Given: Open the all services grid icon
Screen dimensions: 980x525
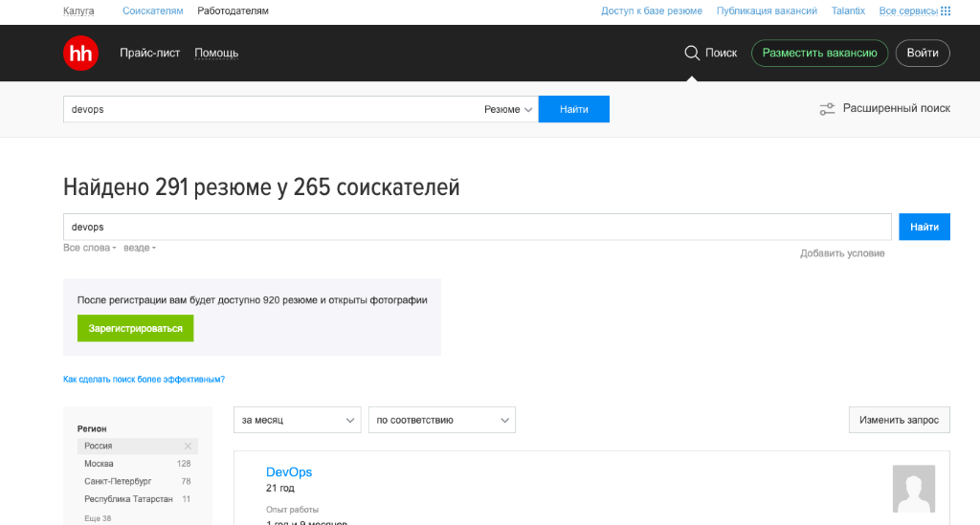Looking at the screenshot, I should coord(946,11).
